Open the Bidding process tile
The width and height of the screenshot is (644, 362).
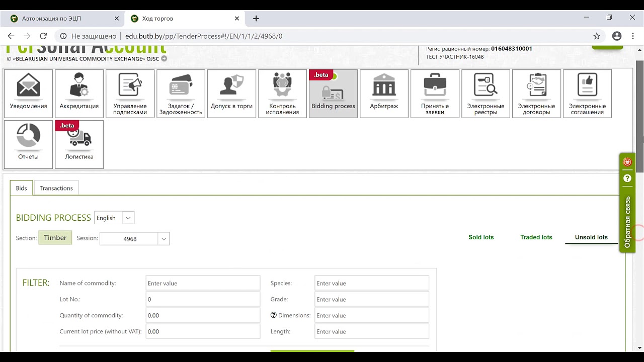click(x=333, y=94)
